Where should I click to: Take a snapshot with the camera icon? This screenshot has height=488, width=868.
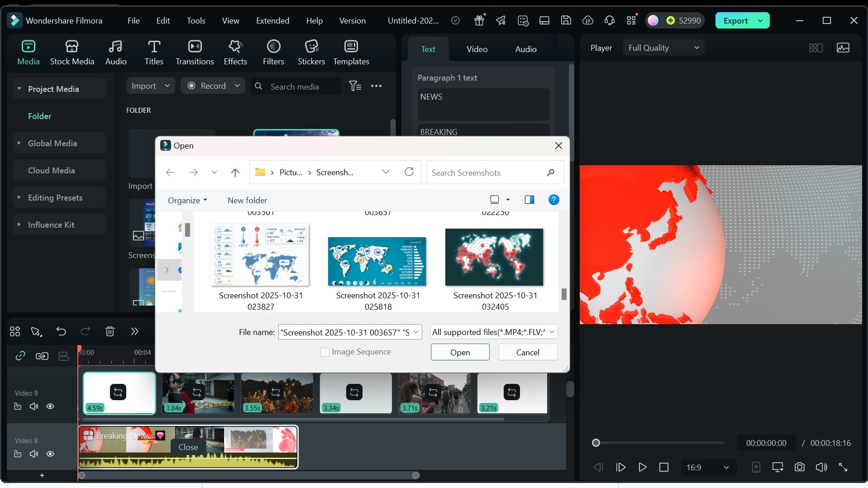coord(800,467)
